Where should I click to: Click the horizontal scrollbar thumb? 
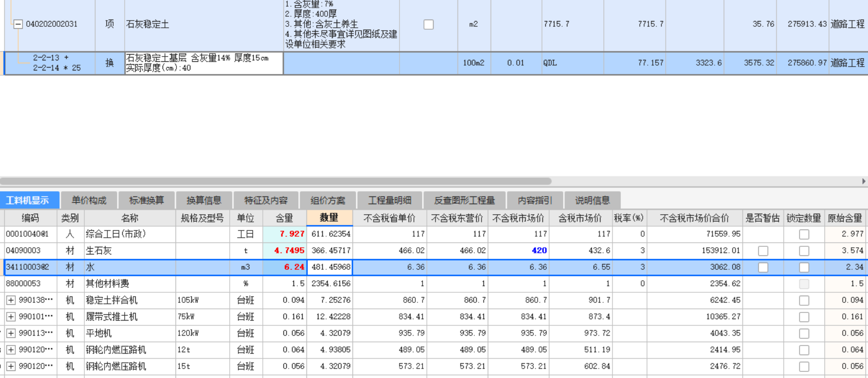click(276, 182)
